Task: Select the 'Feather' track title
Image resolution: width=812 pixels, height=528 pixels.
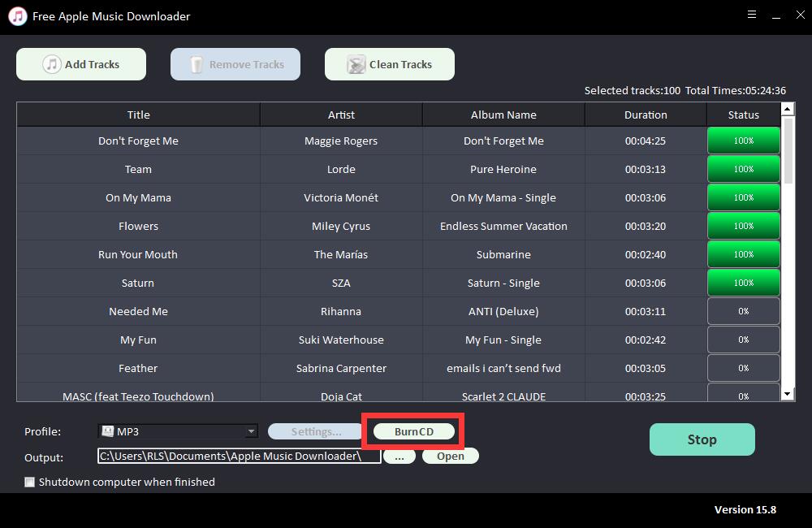Action: click(x=138, y=369)
